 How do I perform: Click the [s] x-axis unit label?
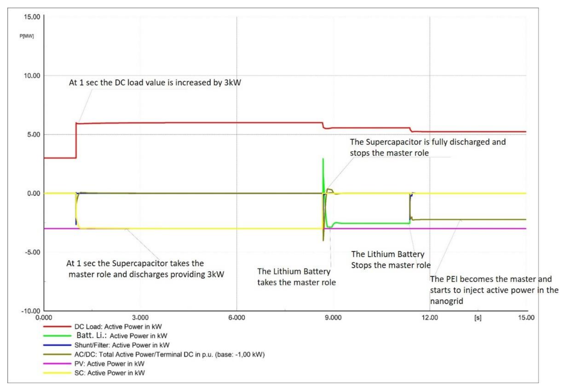point(478,318)
